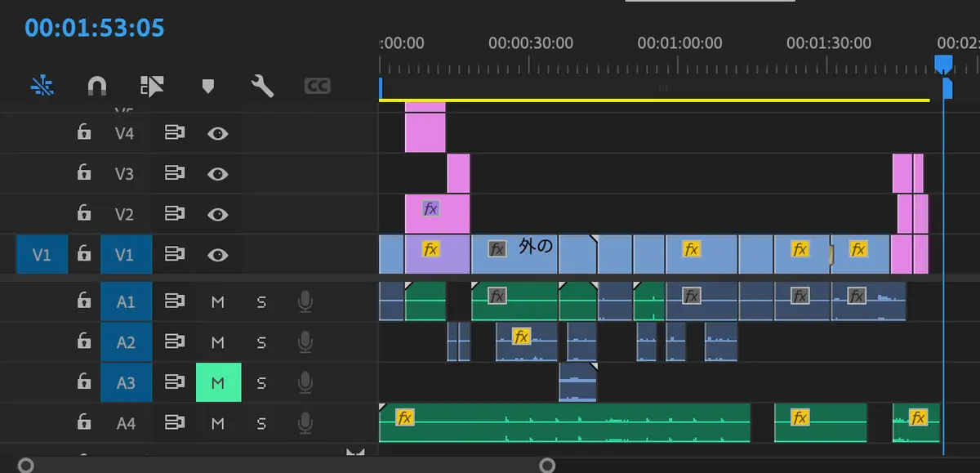Screen dimensions: 980x473
Task: Hide track V2 with its eye icon
Action: tap(217, 214)
